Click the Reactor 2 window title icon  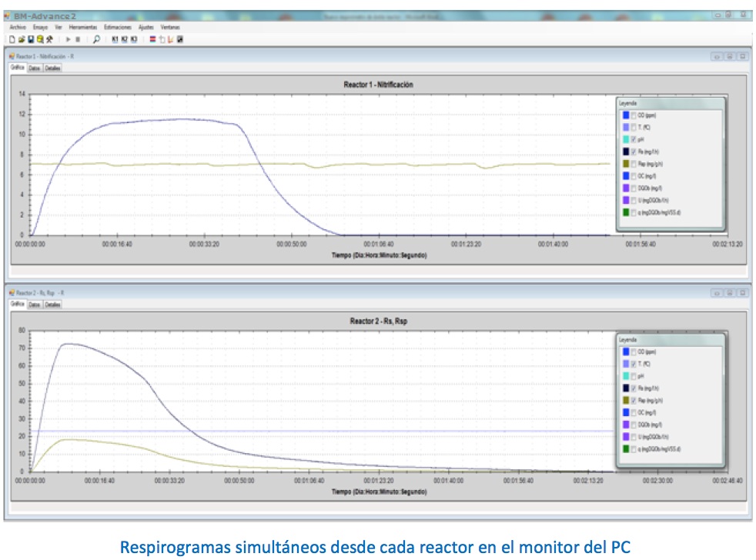tap(12, 293)
